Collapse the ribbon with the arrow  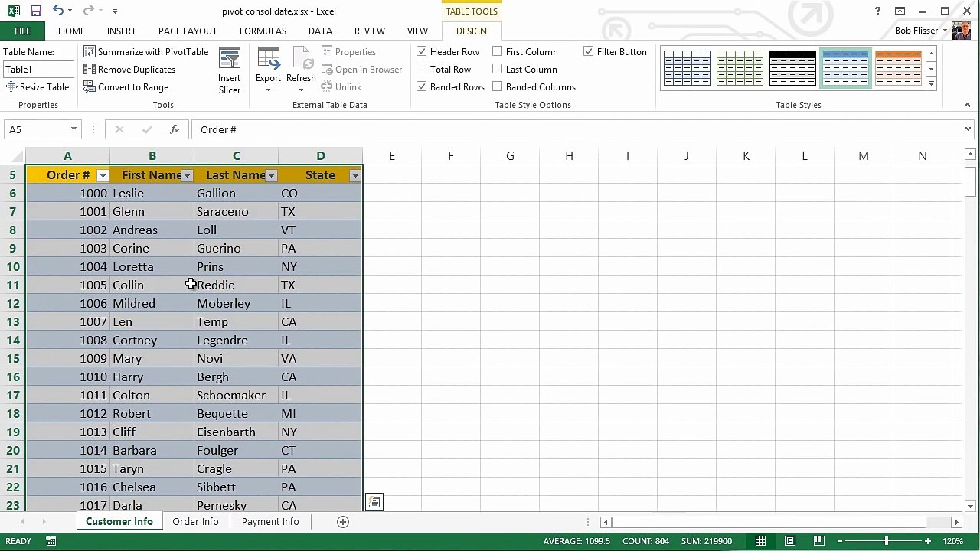coord(968,105)
